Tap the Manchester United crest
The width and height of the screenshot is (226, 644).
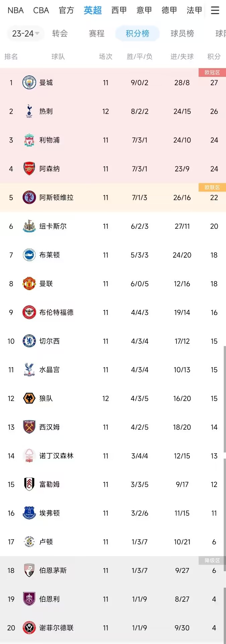(29, 284)
